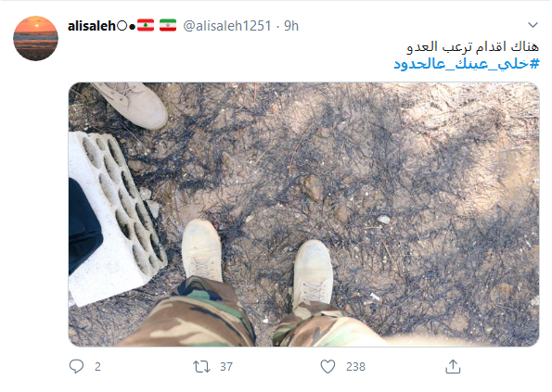Open the reply speech bubble icon
Image resolution: width=552 pixels, height=392 pixels.
[x=76, y=366]
